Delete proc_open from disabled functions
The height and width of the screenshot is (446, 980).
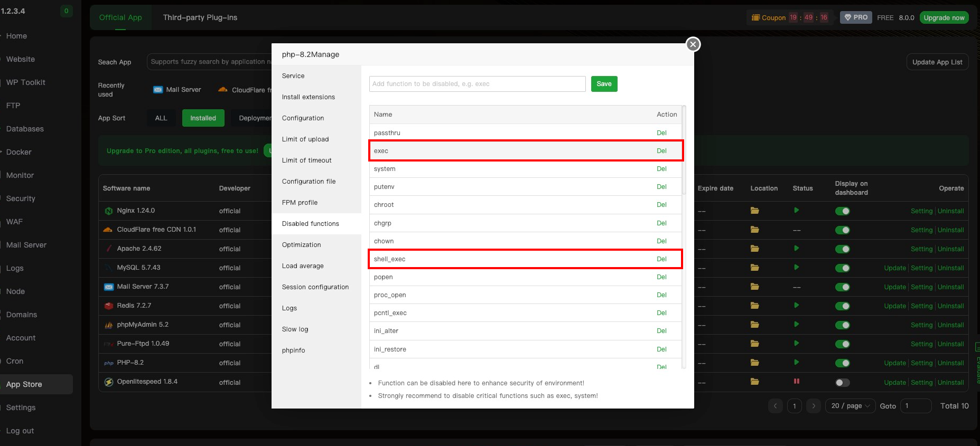pos(661,295)
